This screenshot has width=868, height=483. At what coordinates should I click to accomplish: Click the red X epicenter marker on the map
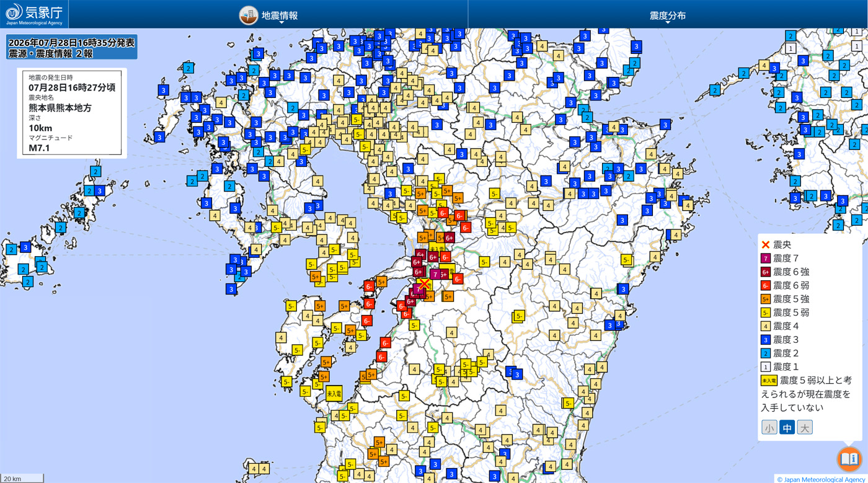point(424,285)
